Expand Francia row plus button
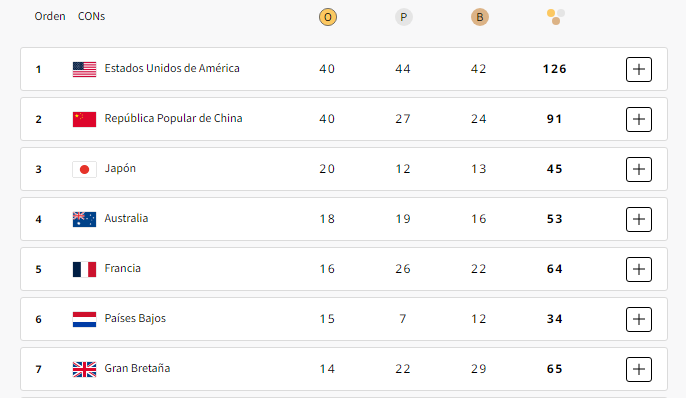686x398 pixels. (639, 269)
